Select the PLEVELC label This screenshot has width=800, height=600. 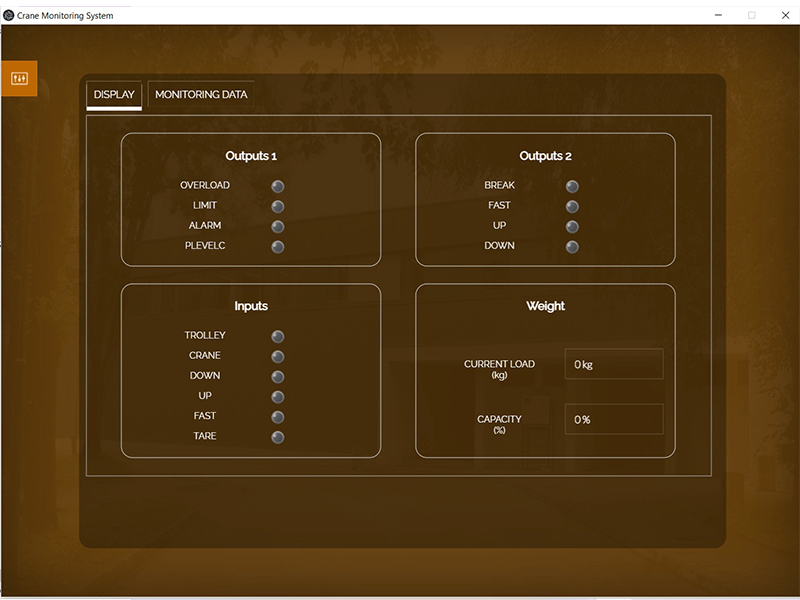click(x=205, y=245)
